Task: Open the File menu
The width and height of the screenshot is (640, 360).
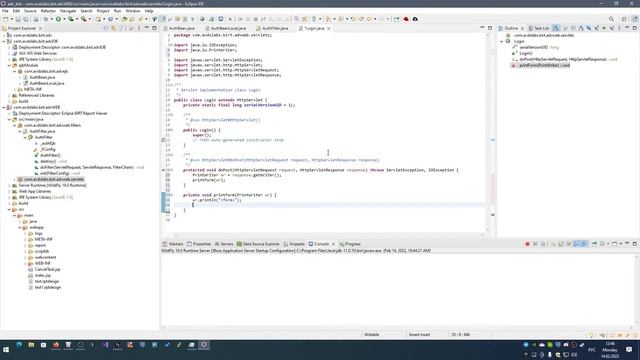Action: pos(5,11)
